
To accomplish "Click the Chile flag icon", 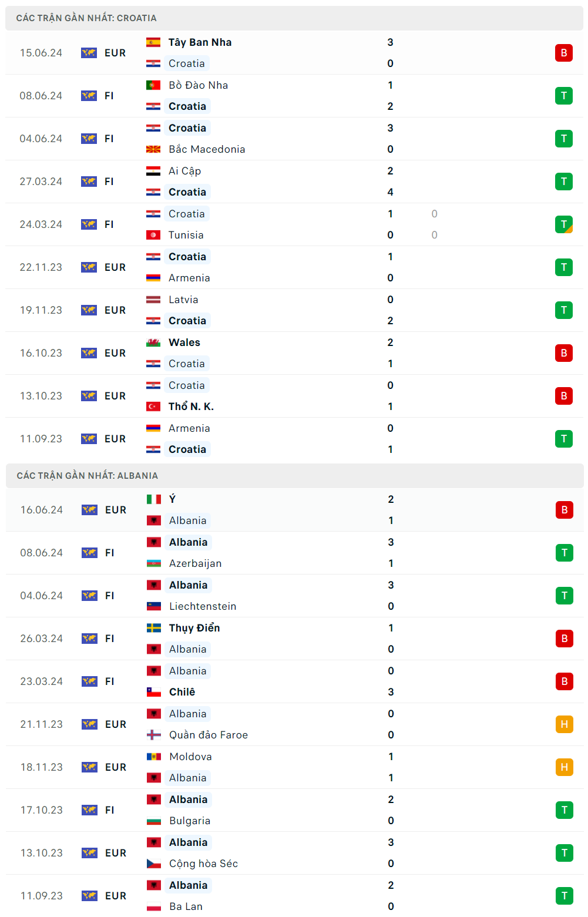I will [154, 692].
